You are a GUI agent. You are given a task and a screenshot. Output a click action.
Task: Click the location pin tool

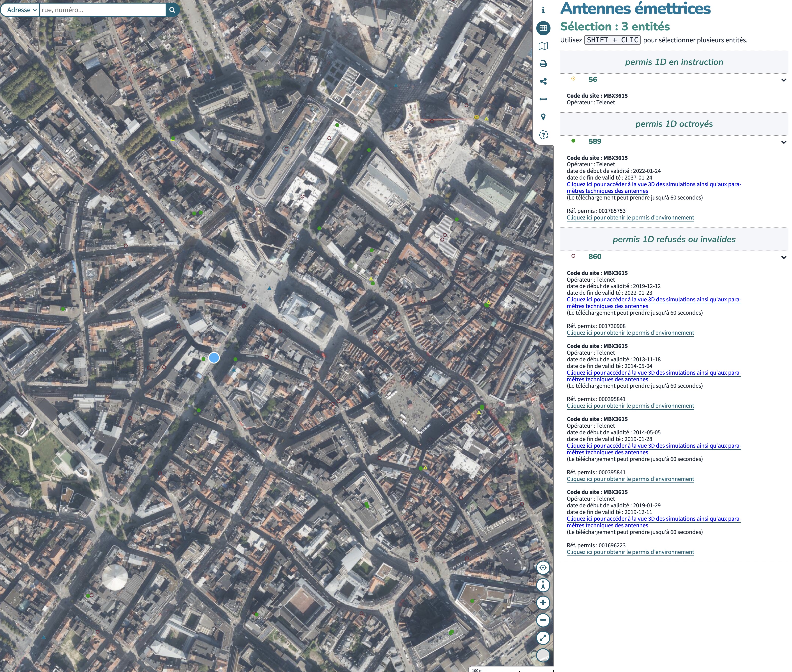[x=543, y=117]
